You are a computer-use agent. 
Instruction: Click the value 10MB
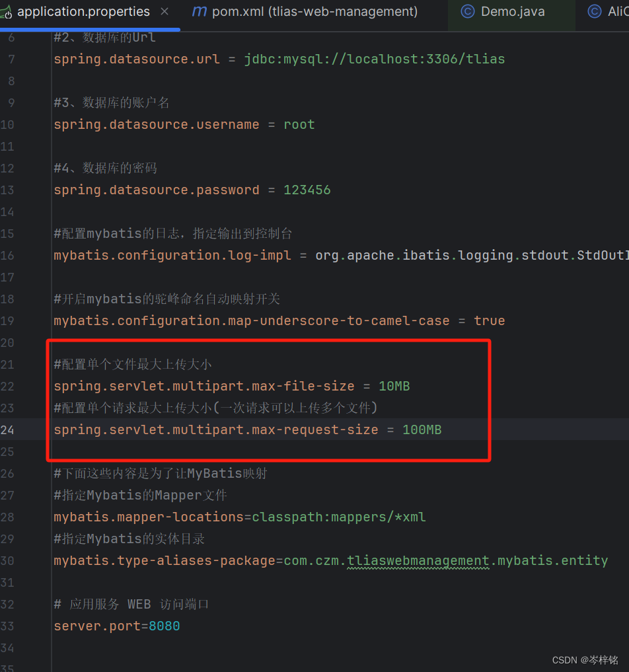tap(394, 386)
